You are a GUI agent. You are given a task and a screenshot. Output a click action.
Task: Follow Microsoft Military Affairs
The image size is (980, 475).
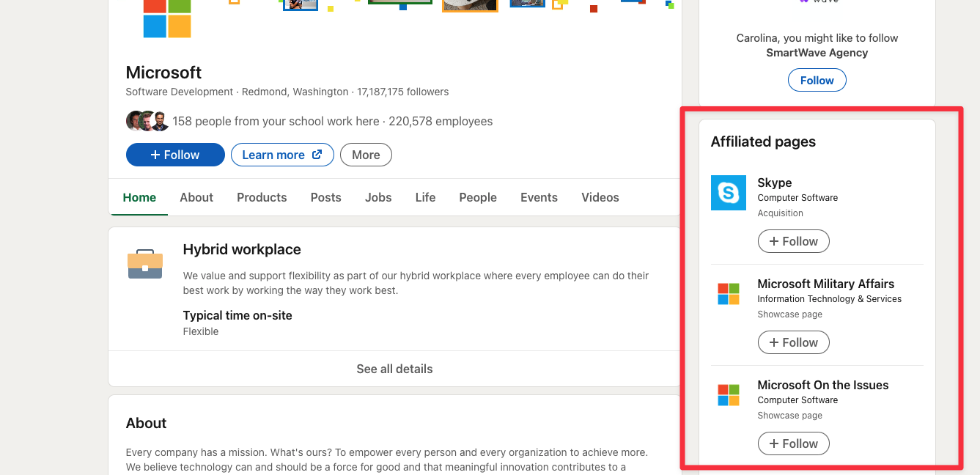(793, 342)
